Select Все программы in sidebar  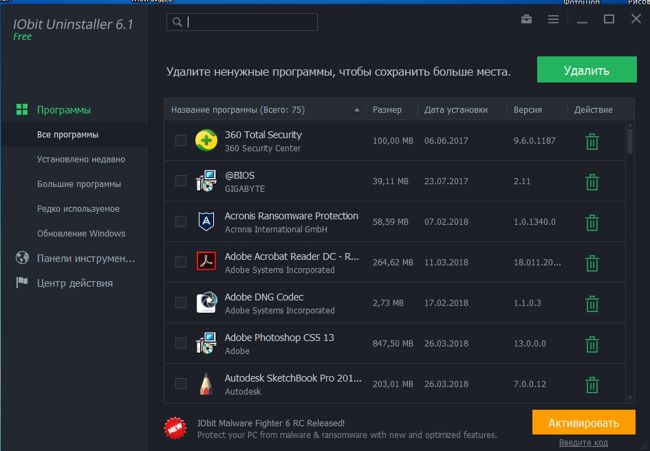(x=68, y=135)
